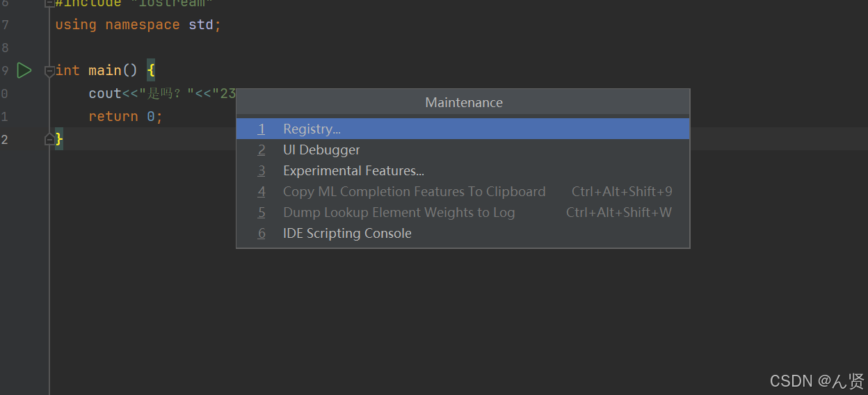868x395 pixels.
Task: Place caret on std identifier
Action: [x=201, y=25]
